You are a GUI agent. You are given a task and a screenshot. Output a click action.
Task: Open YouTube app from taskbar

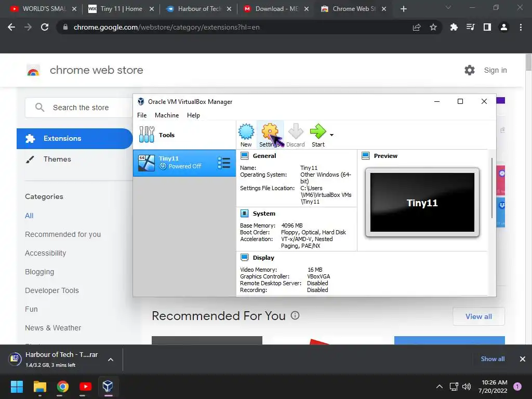click(x=85, y=387)
